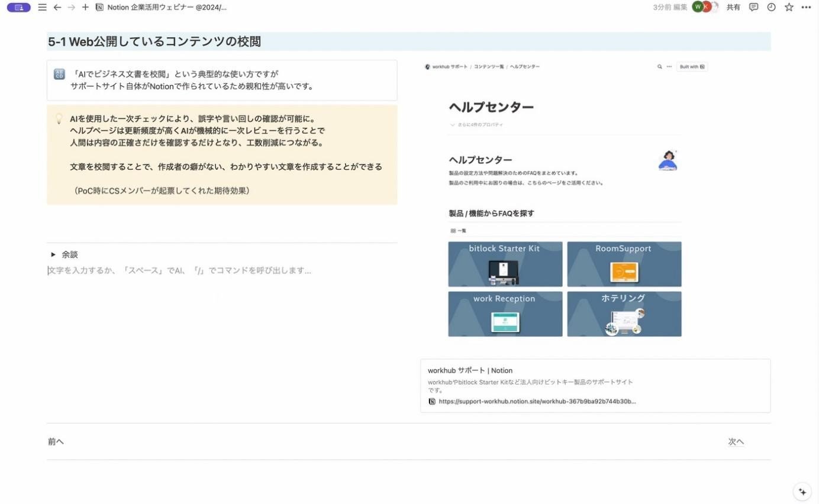
Task: Open the Notion AI sparkle button
Action: click(x=802, y=492)
